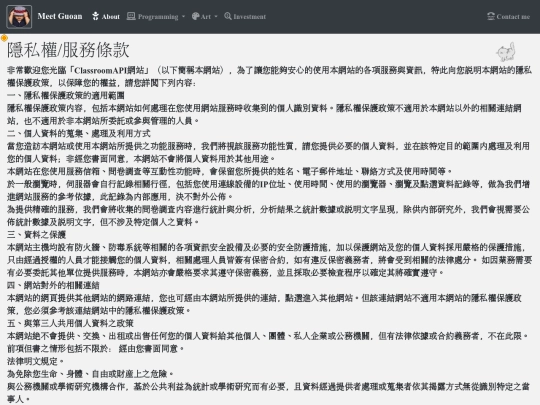540x405 pixels.
Task: Open the Programming menu
Action: point(158,17)
